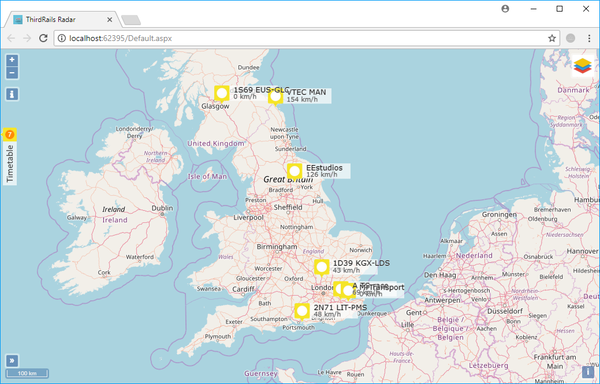The width and height of the screenshot is (600, 384).
Task: Open the browser three-dot menu
Action: 589,38
